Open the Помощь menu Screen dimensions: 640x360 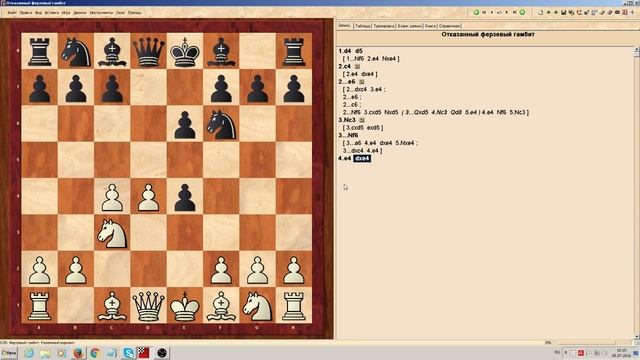tap(134, 13)
